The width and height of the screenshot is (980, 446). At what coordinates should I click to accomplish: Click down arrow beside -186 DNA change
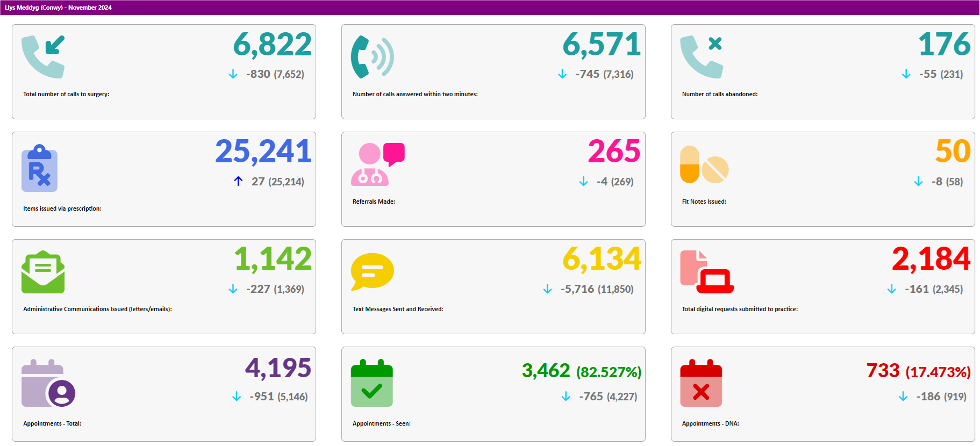pyautogui.click(x=903, y=397)
